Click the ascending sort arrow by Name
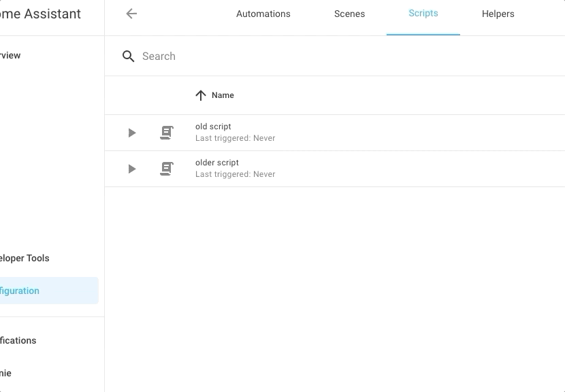This screenshot has width=565, height=392. click(200, 95)
